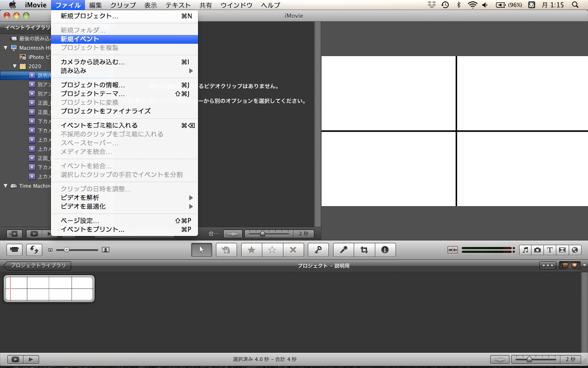
Task: Reject selection with the X button
Action: click(293, 250)
